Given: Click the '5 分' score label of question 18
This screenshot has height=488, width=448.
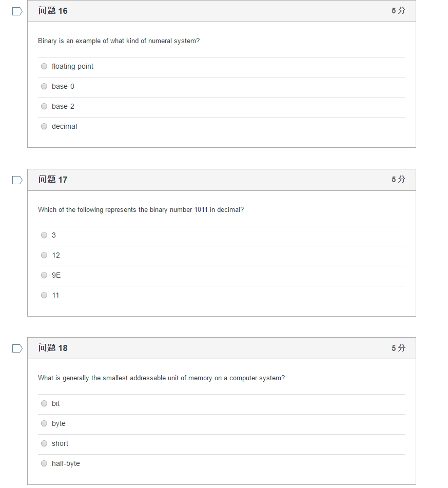Looking at the screenshot, I should [x=399, y=348].
